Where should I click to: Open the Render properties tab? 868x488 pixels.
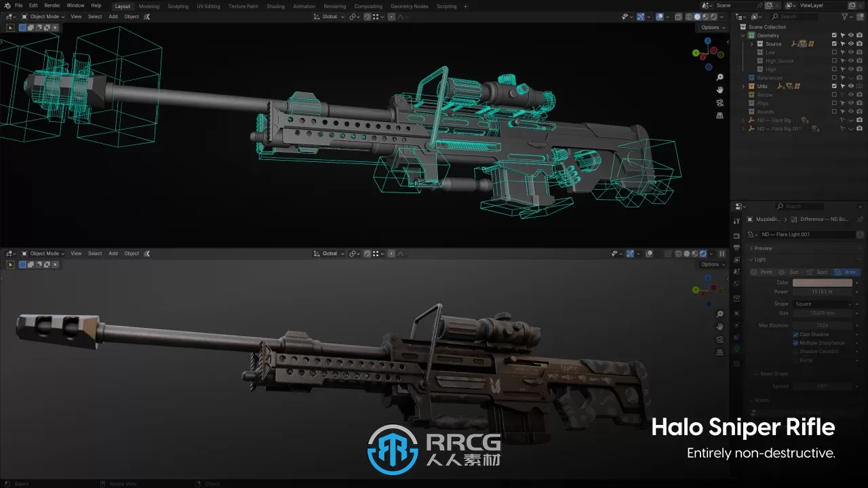(736, 236)
